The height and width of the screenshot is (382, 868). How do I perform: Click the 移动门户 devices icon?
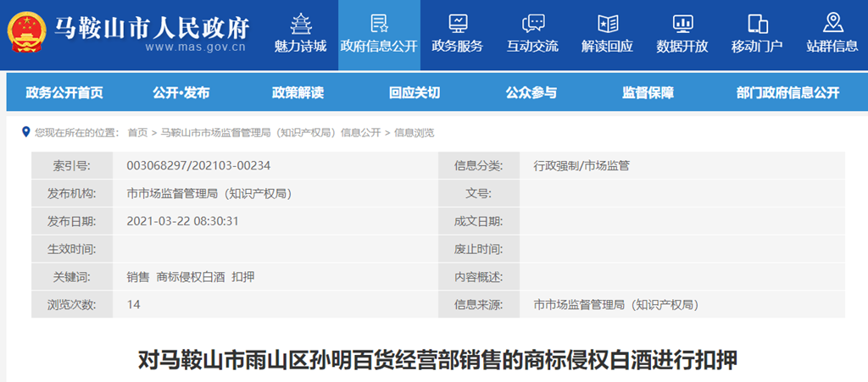pyautogui.click(x=757, y=24)
